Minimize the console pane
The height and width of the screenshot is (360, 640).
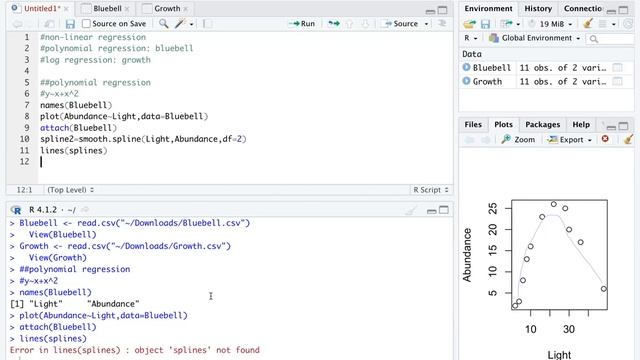click(x=431, y=211)
